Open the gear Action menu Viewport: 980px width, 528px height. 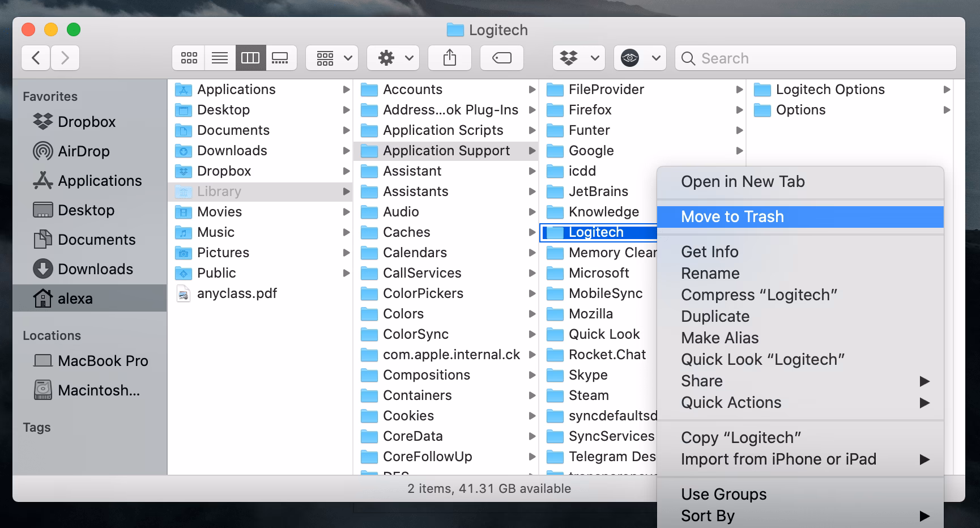[x=393, y=58]
